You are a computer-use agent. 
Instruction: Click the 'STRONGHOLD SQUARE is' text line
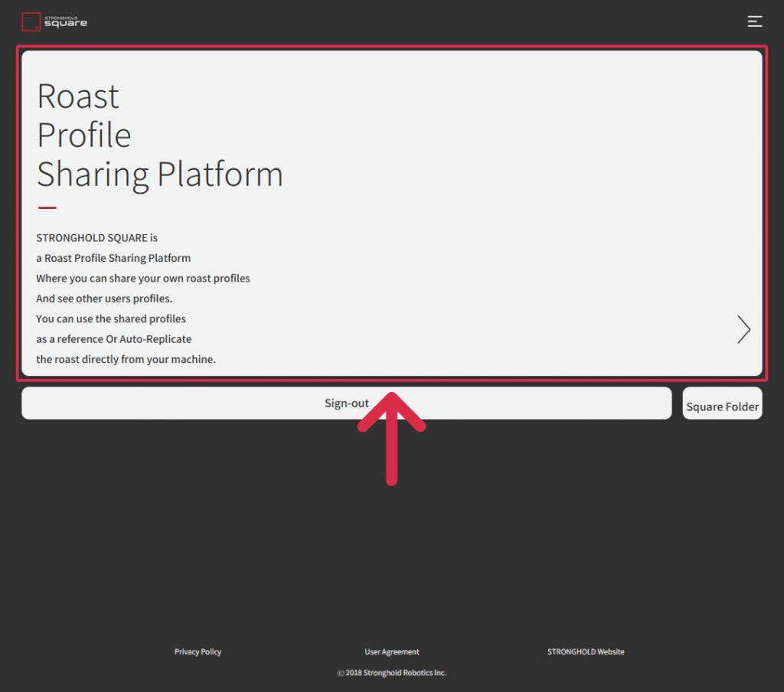coord(97,238)
